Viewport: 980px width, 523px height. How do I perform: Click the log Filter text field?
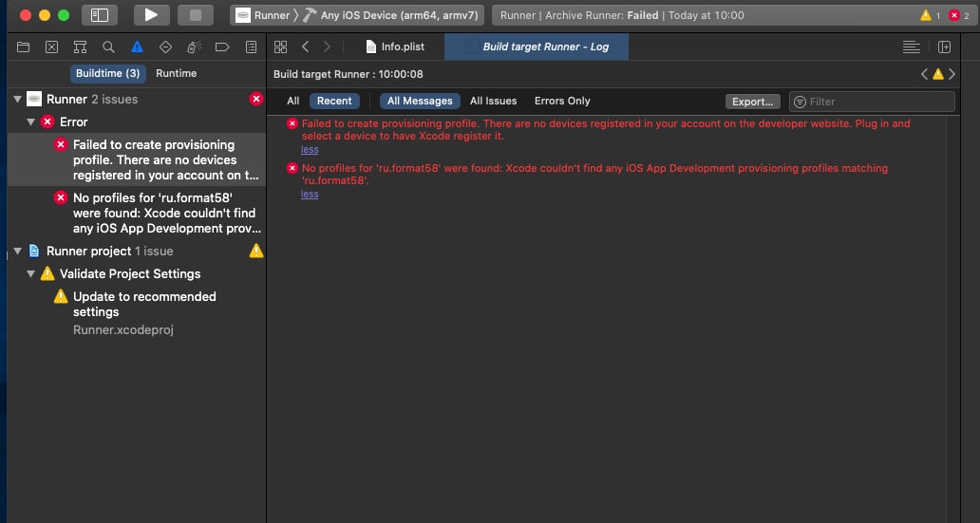coord(872,102)
